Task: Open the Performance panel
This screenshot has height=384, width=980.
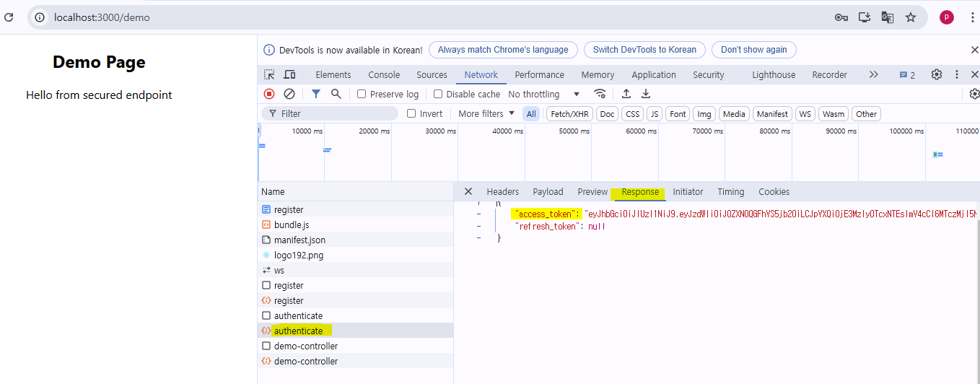Action: [x=539, y=74]
